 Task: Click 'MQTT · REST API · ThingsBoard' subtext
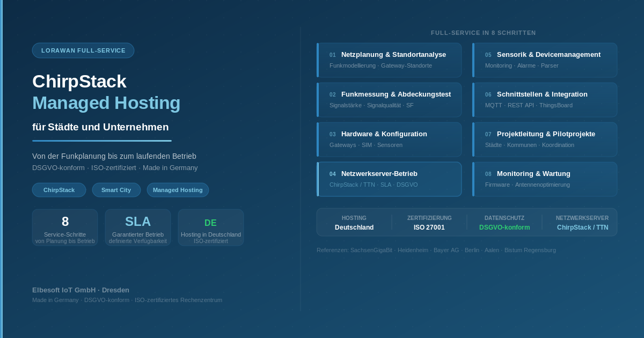click(x=529, y=105)
